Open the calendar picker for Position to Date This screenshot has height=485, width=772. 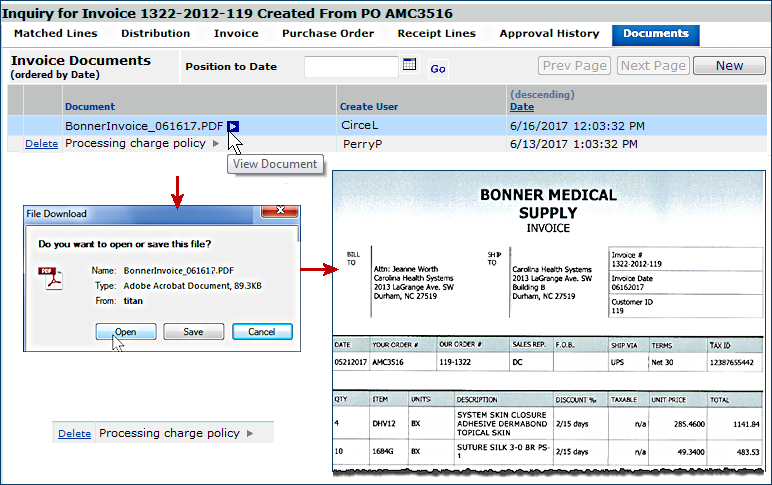408,65
